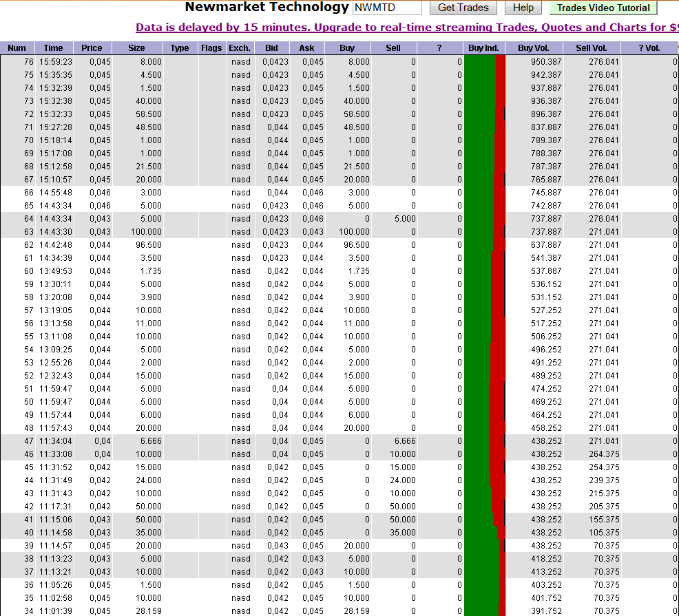
Task: Click sell value 5.000 in row 64
Action: pos(405,219)
